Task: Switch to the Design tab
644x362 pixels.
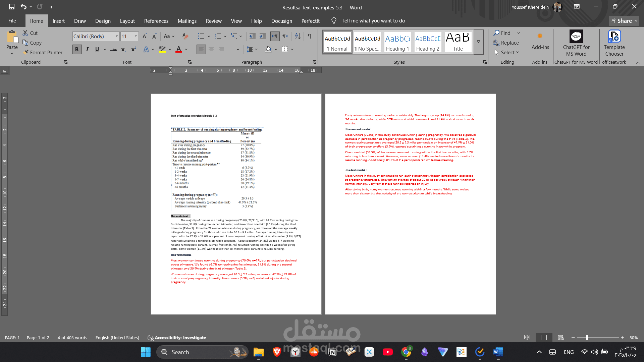Action: click(103, 21)
